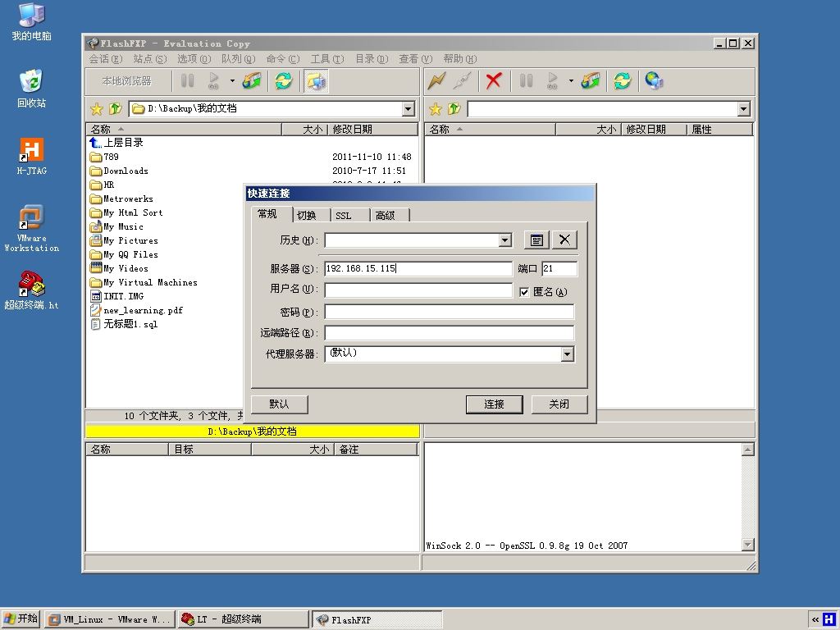Open local pane queue dropdown arrow
The width and height of the screenshot is (840, 630).
(x=232, y=81)
